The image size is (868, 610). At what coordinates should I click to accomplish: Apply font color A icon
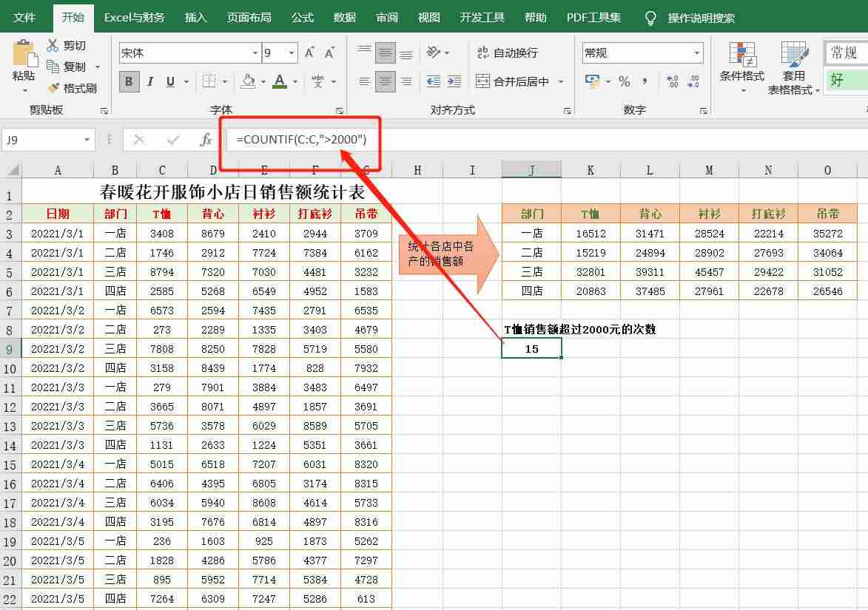point(280,81)
